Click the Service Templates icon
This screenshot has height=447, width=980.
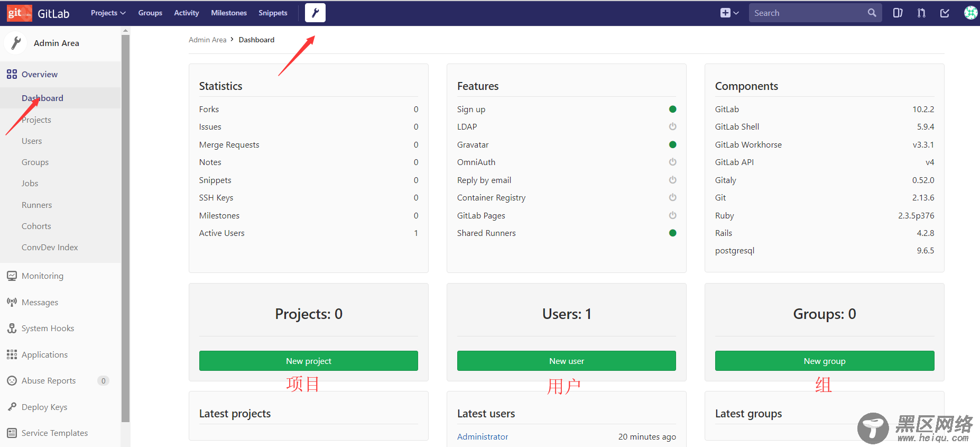tap(12, 433)
